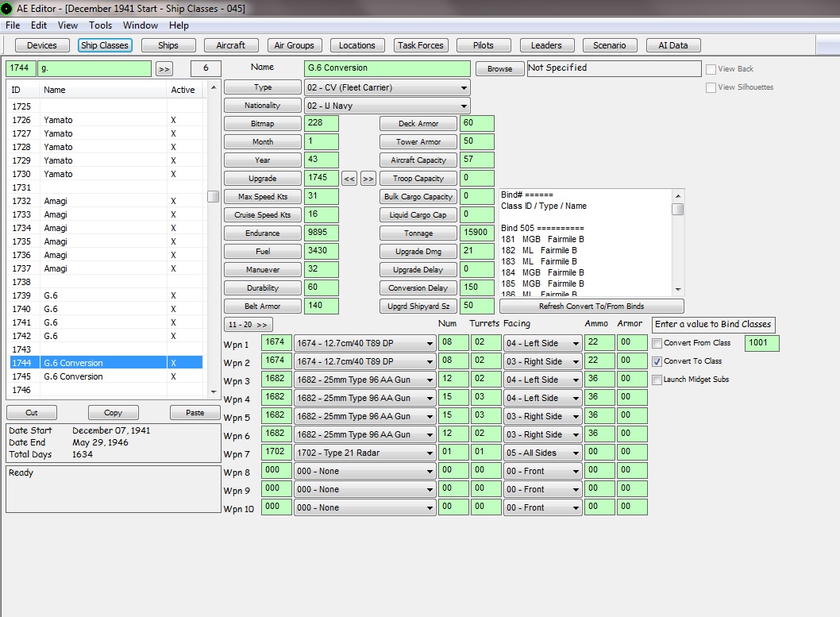
Task: Open the Edit menu
Action: 39,25
